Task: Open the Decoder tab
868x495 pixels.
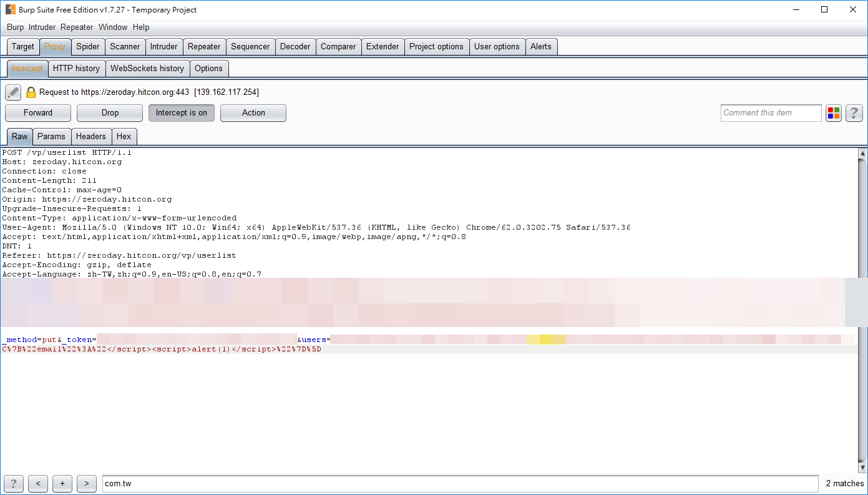Action: (295, 47)
